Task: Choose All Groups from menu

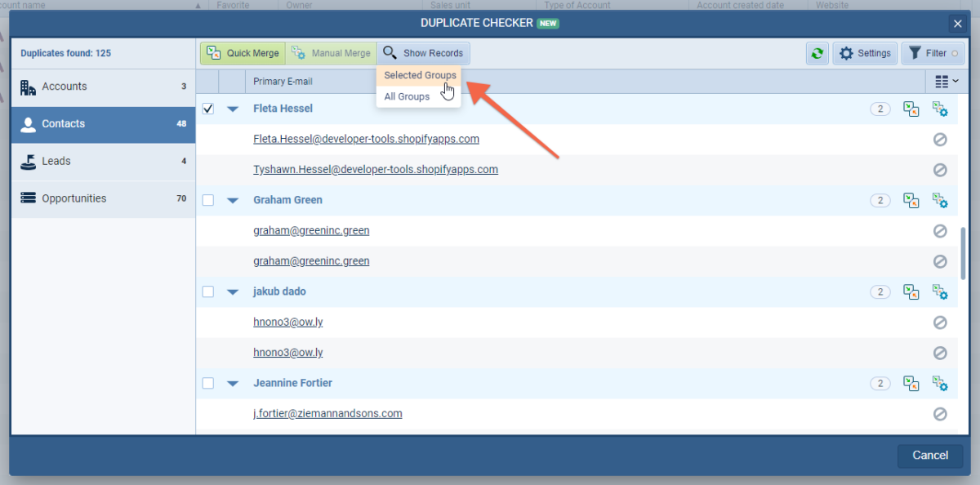Action: 407,96
